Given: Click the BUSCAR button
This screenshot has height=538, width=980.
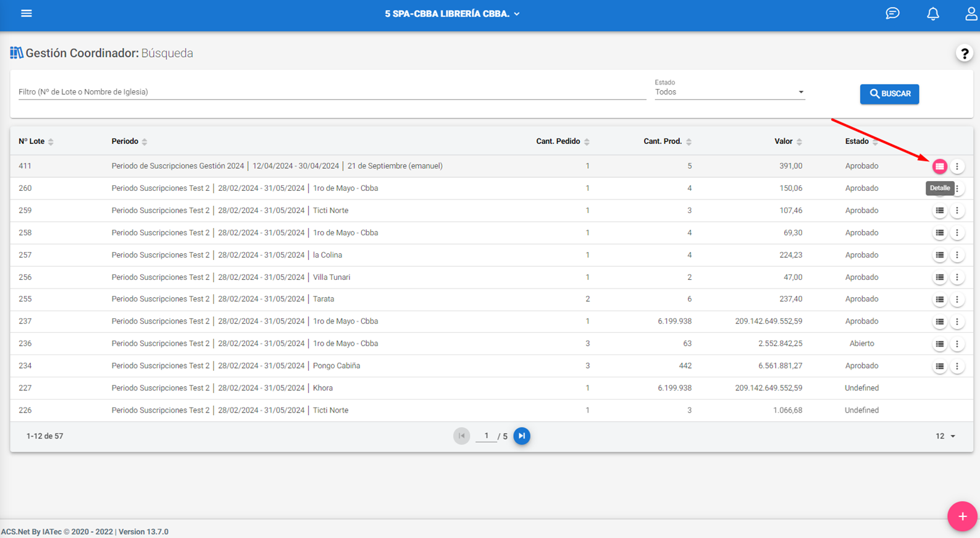Looking at the screenshot, I should [889, 94].
